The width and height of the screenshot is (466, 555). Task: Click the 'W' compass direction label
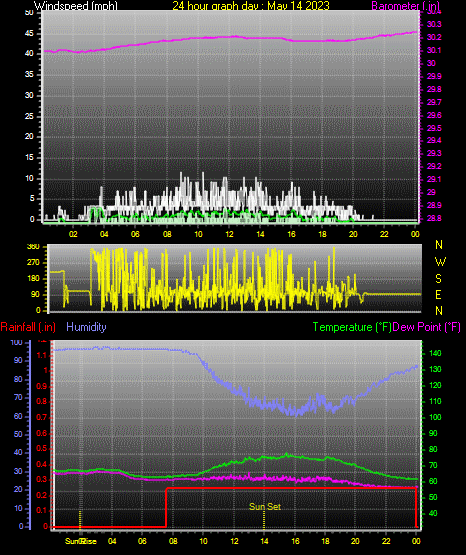(x=440, y=262)
